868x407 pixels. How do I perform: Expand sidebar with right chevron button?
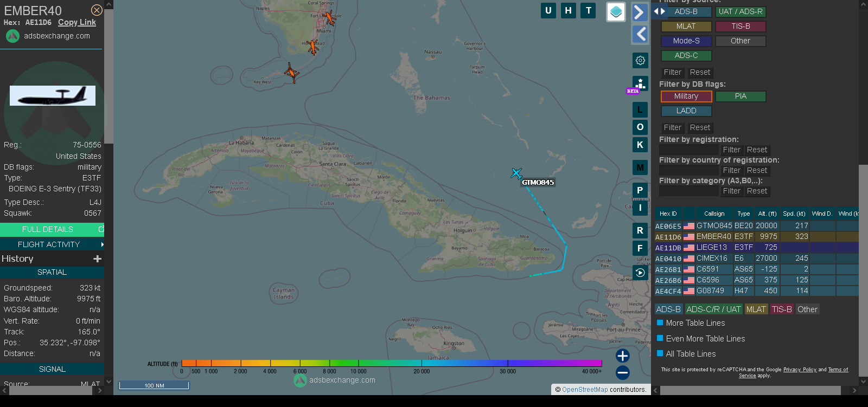pyautogui.click(x=640, y=12)
